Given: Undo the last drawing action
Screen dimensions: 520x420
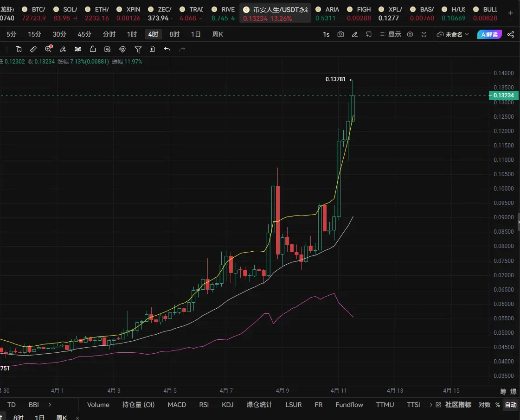Looking at the screenshot, I should click(167, 49).
